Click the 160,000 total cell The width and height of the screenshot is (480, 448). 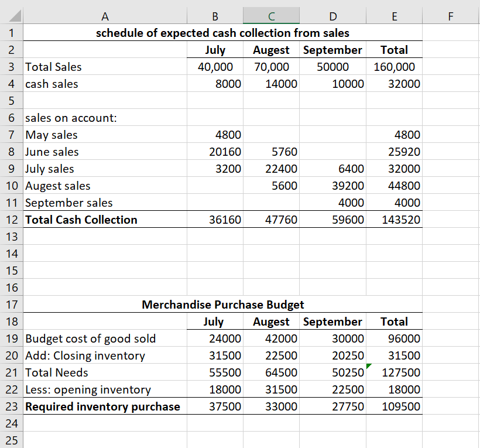pos(395,67)
